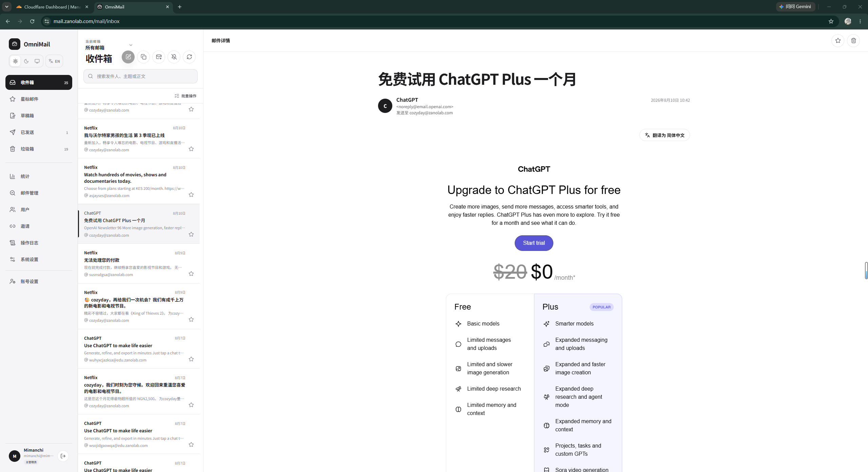Image resolution: width=868 pixels, height=472 pixels.
Task: Click the browser address bar URL
Action: [86, 21]
